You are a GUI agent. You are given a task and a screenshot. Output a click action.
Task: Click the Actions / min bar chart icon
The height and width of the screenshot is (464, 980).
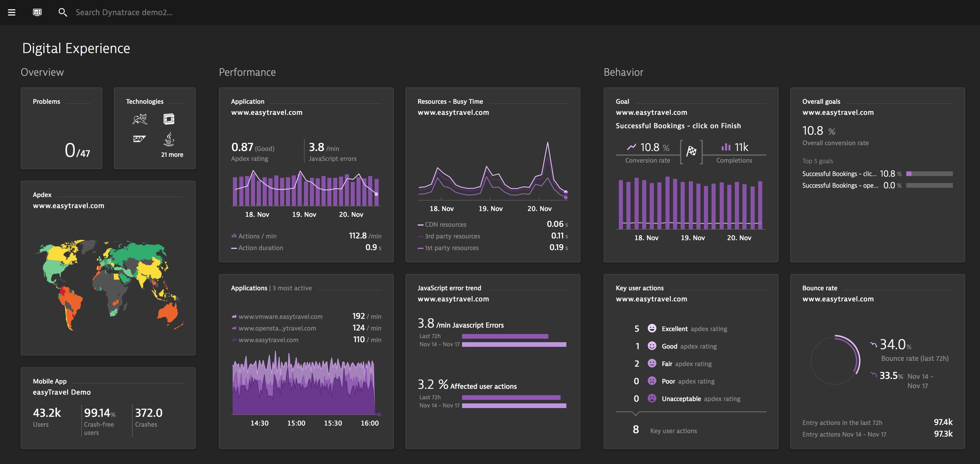coord(234,236)
